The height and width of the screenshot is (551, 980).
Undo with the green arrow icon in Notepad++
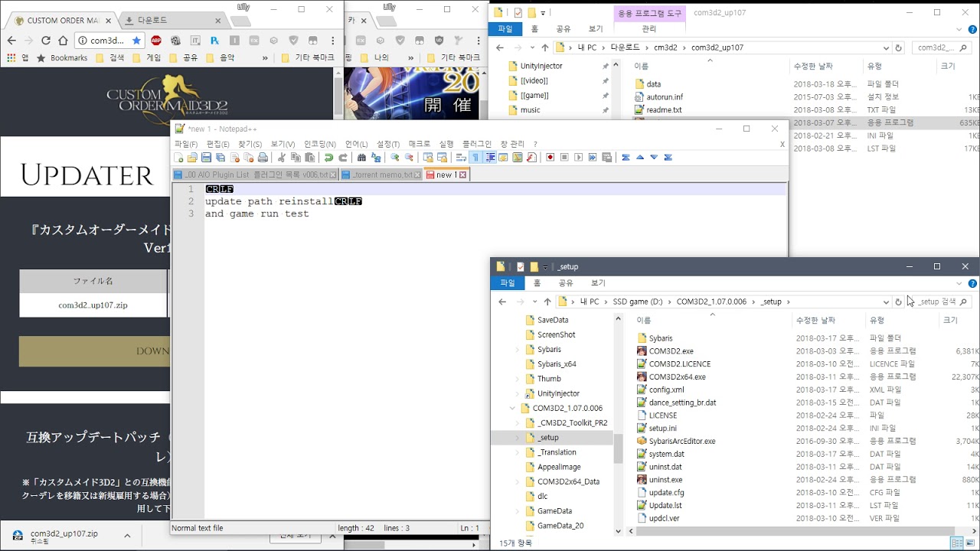(328, 158)
